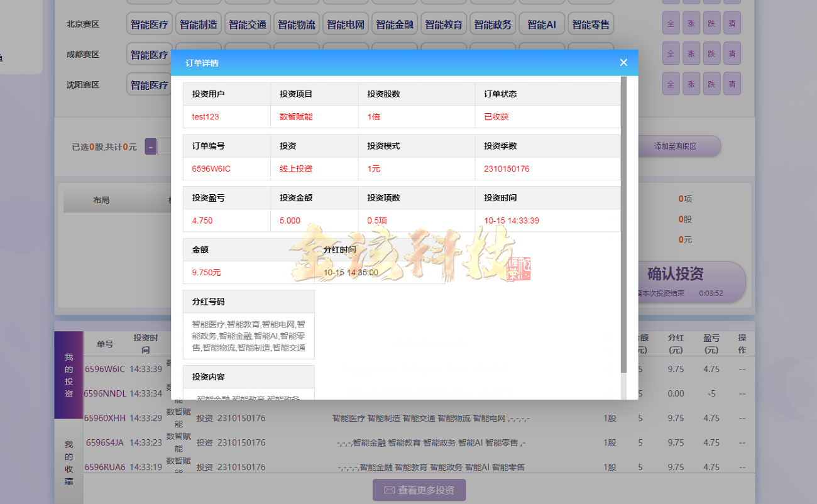Click the 跌 filter icon for 成都赛区
This screenshot has width=817, height=504.
point(711,53)
